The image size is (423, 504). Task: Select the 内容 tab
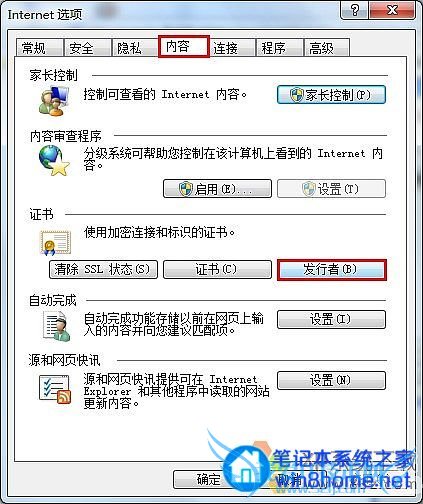tap(184, 46)
